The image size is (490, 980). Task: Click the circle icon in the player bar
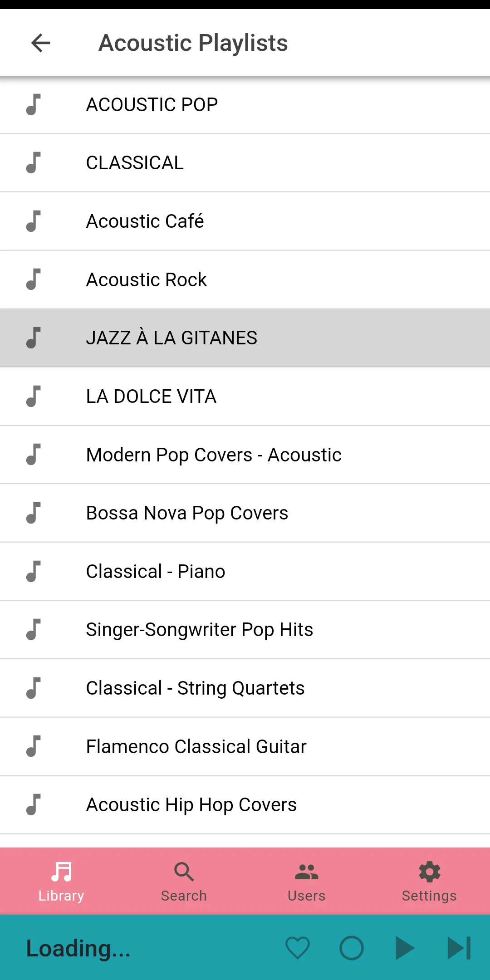point(352,948)
